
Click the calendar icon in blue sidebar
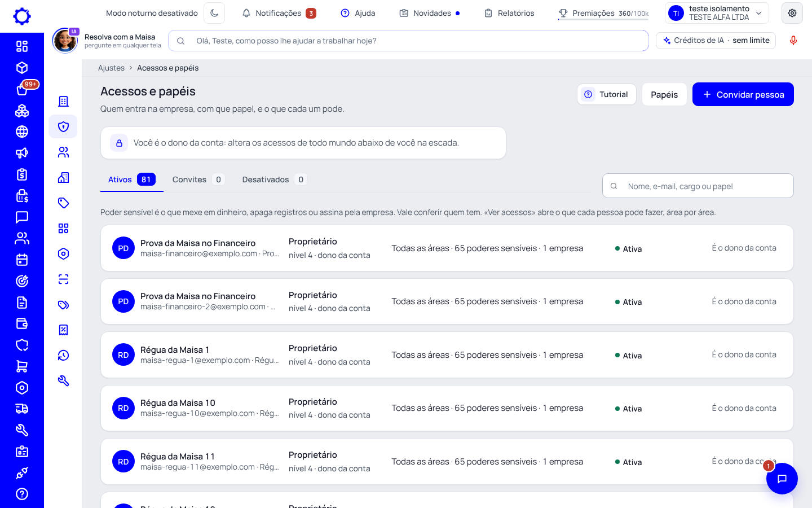point(22,260)
